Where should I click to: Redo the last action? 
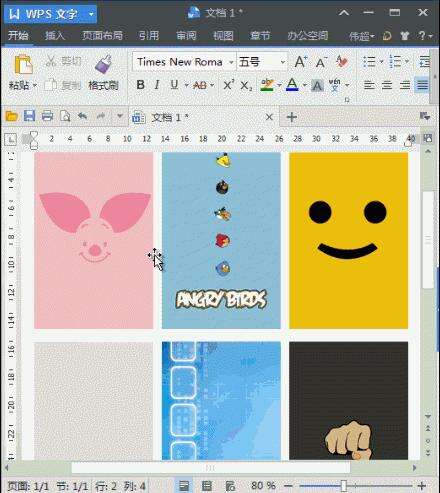click(x=101, y=116)
